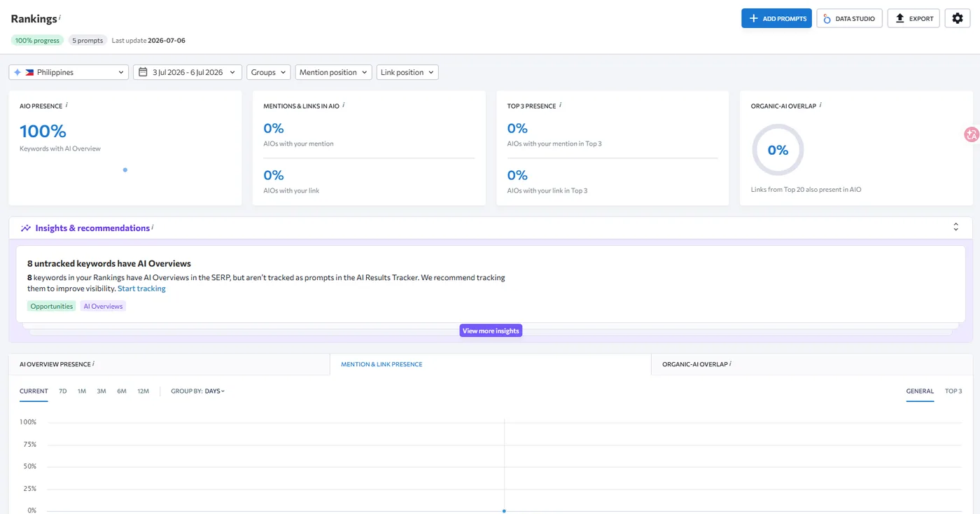Click the 100% progress badge

(x=37, y=41)
